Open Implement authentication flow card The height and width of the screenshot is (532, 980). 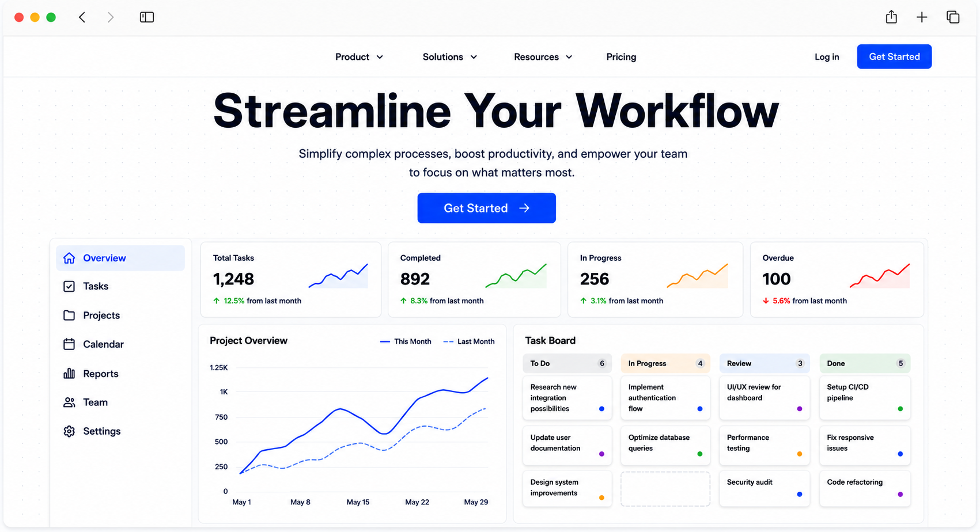click(665, 398)
